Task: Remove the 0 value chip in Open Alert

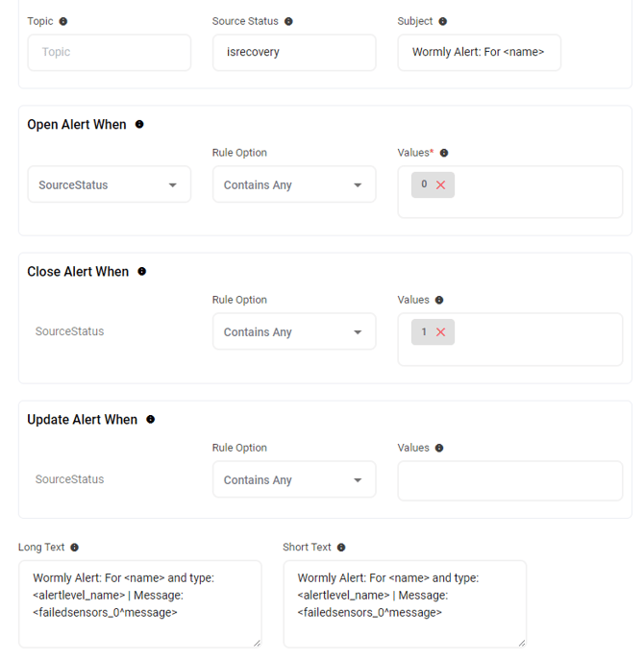Action: tap(441, 185)
